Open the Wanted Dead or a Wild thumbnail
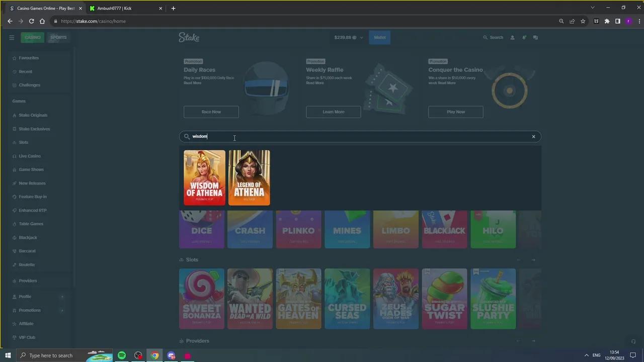The width and height of the screenshot is (644, 362). [250, 299]
